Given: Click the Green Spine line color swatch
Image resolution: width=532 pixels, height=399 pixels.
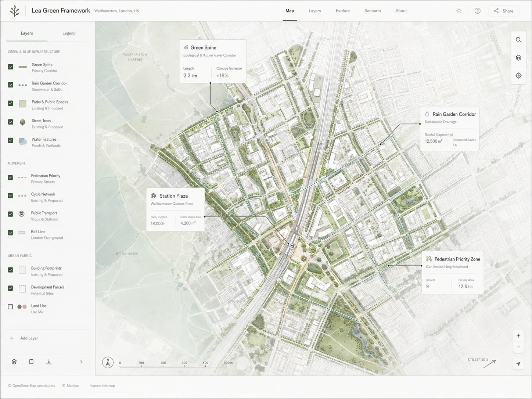Looking at the screenshot, I should [x=22, y=67].
